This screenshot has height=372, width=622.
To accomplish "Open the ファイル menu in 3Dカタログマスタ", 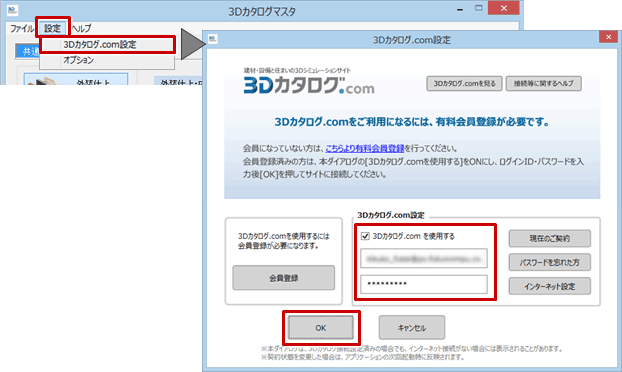I will [22, 29].
